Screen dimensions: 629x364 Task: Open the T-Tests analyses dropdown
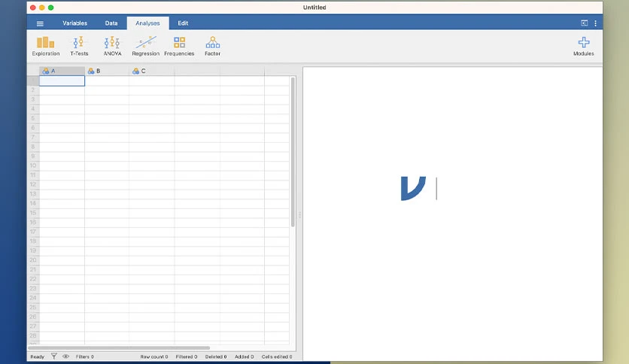coord(79,46)
